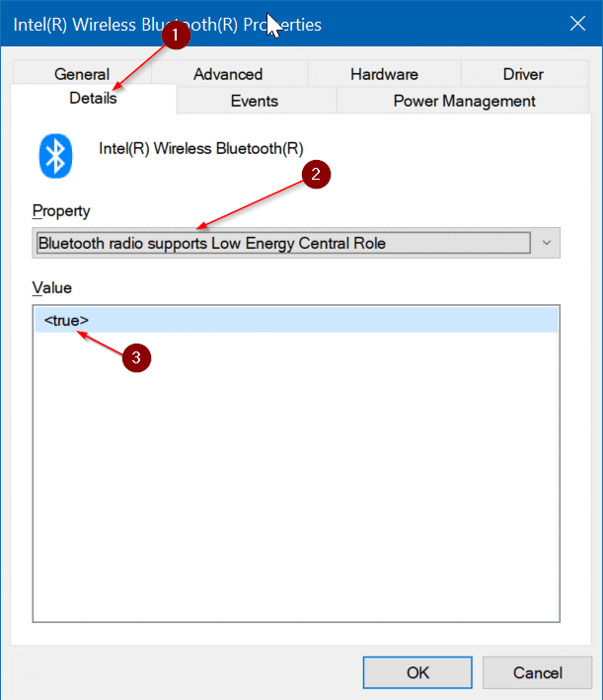The height and width of the screenshot is (700, 603).
Task: Click the Details tab
Action: coord(94,98)
